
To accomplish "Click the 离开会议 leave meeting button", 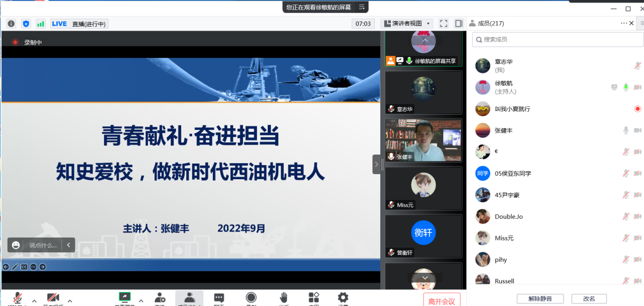I will coord(441,301).
